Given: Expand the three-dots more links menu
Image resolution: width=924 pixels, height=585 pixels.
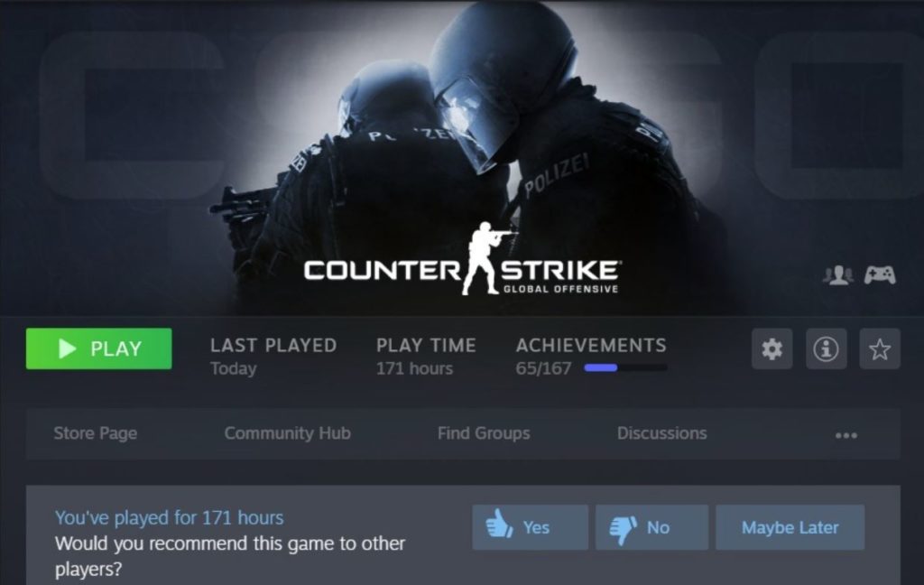Looking at the screenshot, I should coord(846,435).
